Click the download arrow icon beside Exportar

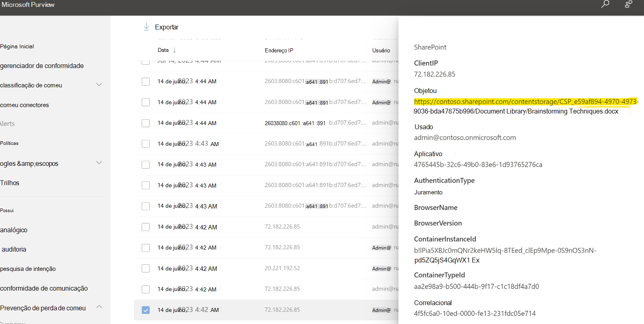point(147,27)
